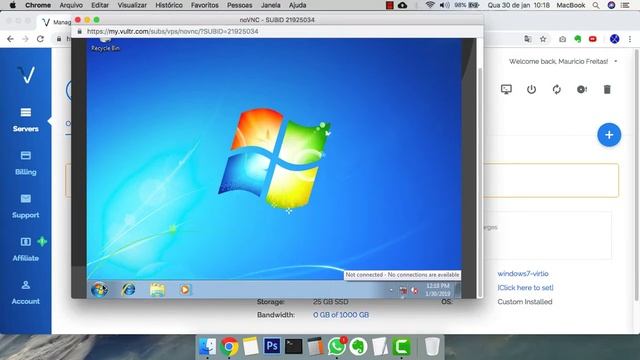Click the translate icon in Chrome address bar
640x360 pixels.
tap(528, 39)
